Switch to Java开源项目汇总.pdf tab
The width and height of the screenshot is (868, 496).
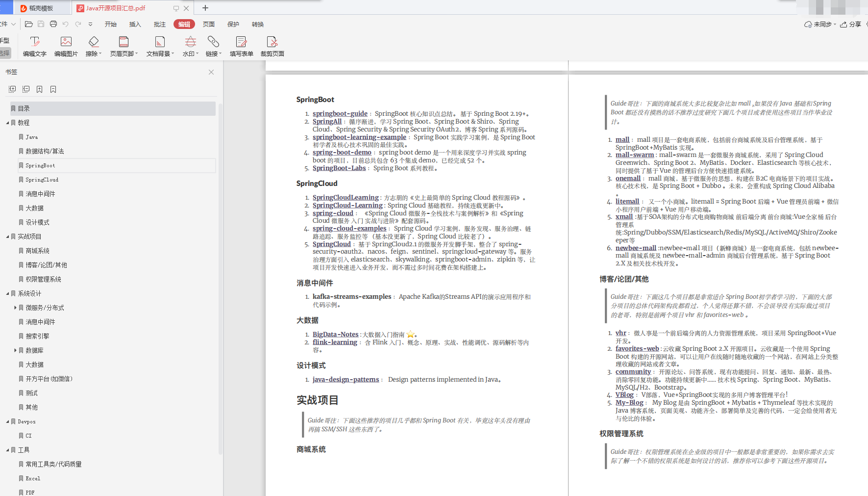(x=115, y=8)
